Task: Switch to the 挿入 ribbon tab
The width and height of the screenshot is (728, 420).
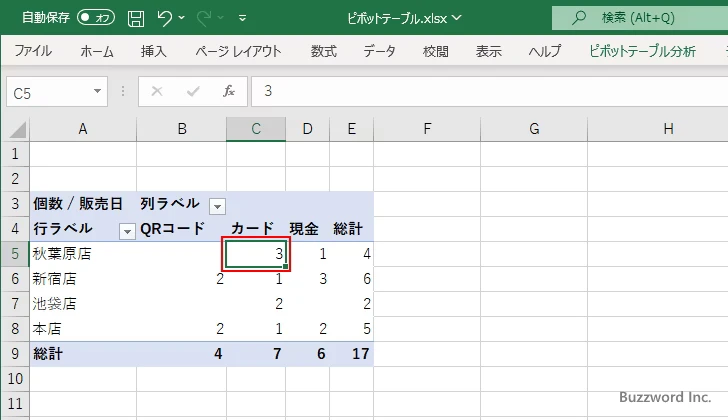Action: [x=153, y=51]
